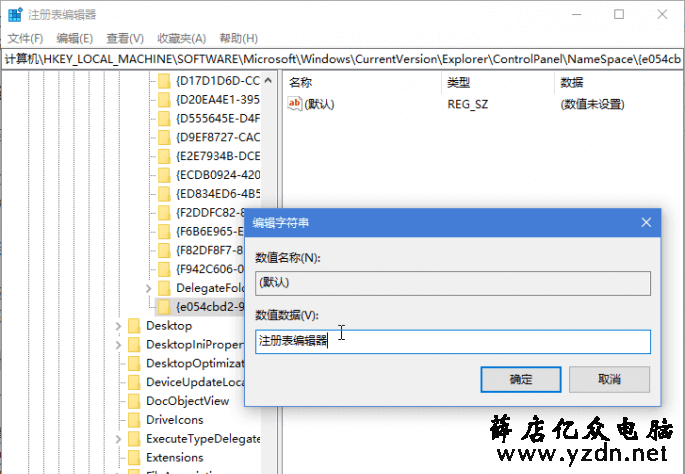Click the 数据 column header
This screenshot has width=685, height=474.
point(571,83)
